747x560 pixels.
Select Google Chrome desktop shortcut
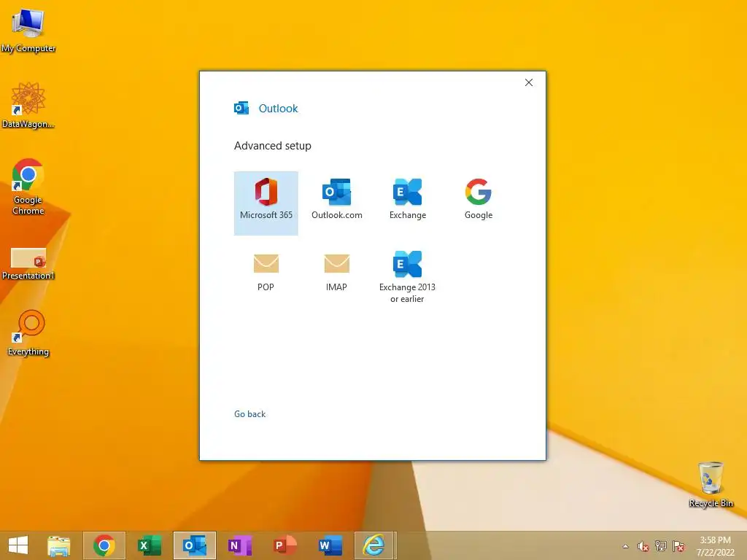(x=28, y=187)
